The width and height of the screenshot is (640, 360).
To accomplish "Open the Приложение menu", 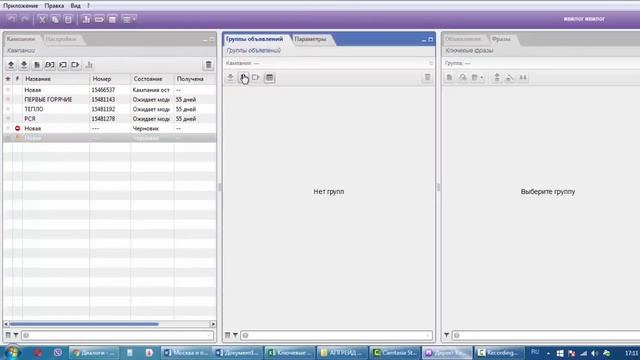I will (x=20, y=6).
